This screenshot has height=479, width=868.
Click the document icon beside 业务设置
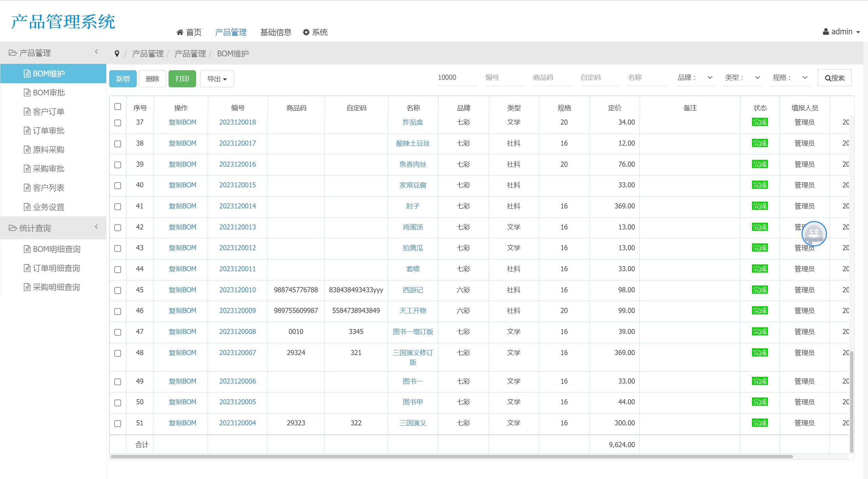coord(27,207)
